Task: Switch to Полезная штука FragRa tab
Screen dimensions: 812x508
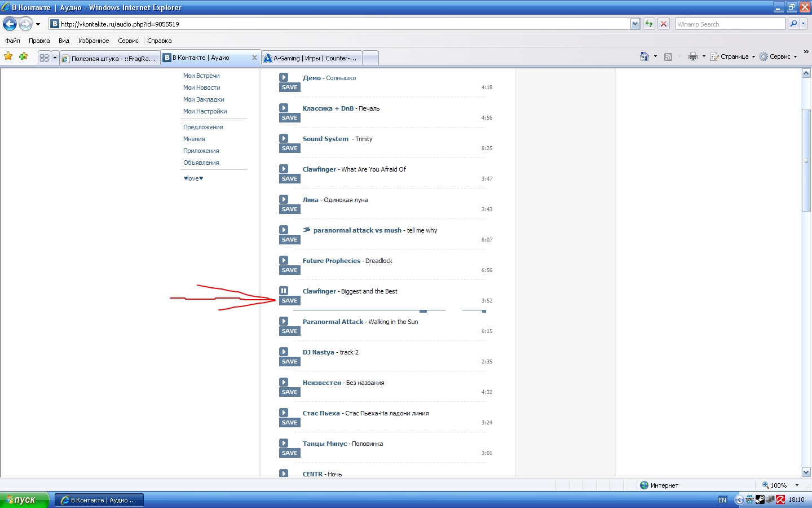Action: (109, 58)
